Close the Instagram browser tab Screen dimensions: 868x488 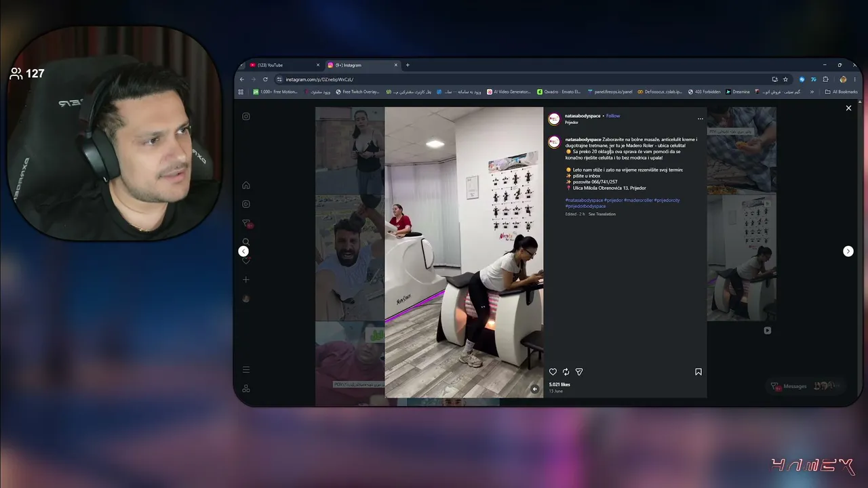396,65
